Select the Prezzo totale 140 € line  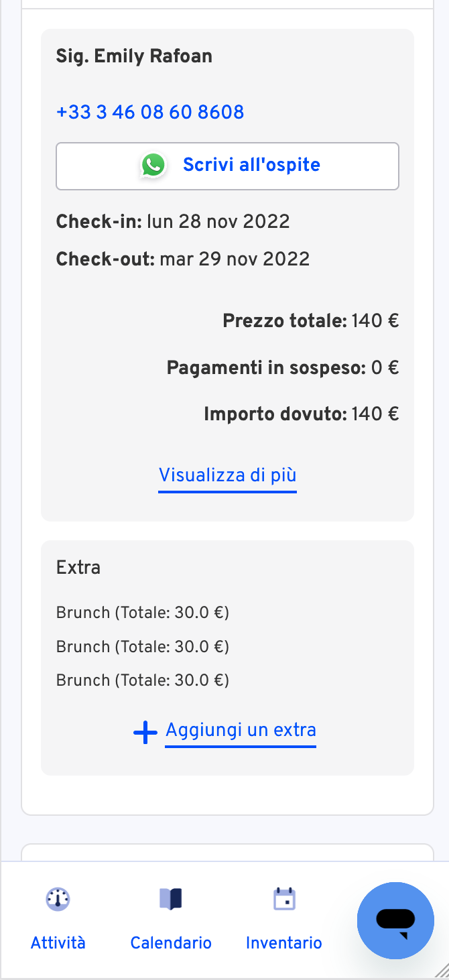coord(311,321)
